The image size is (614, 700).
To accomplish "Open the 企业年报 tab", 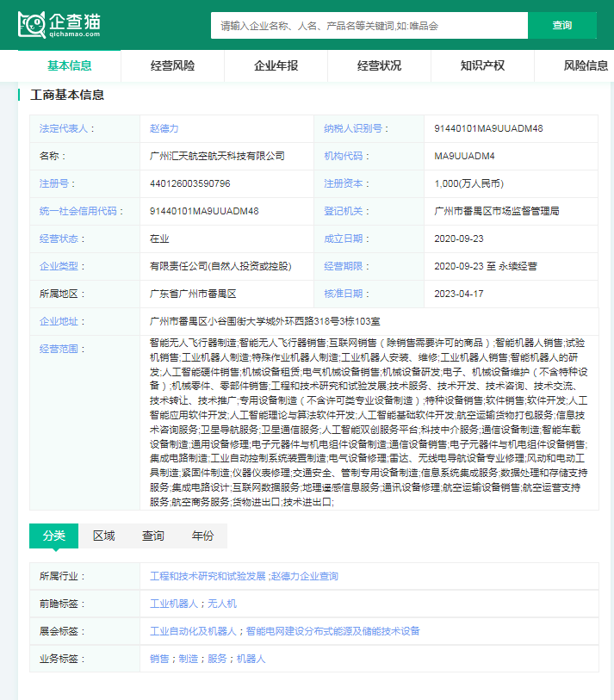I will tap(276, 65).
